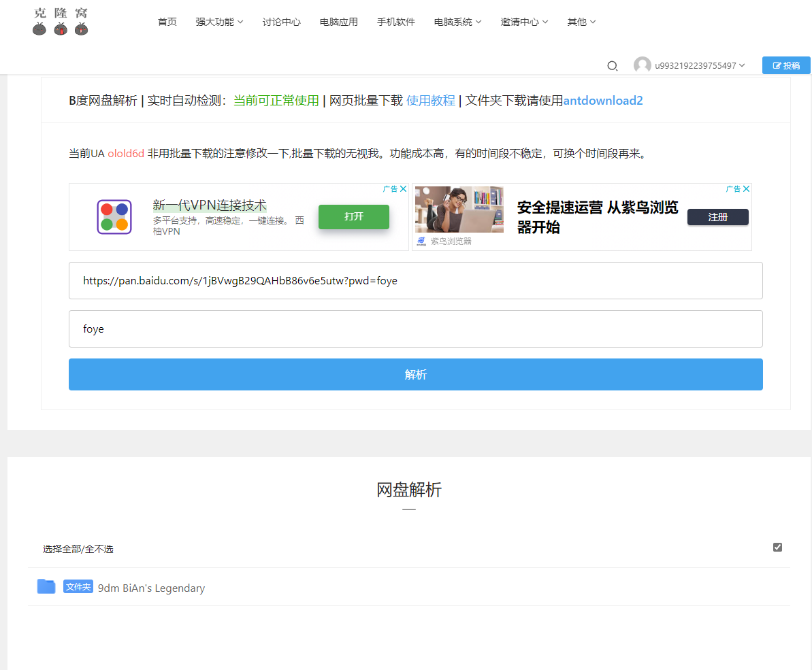Click the 投稿 button

pos(786,65)
